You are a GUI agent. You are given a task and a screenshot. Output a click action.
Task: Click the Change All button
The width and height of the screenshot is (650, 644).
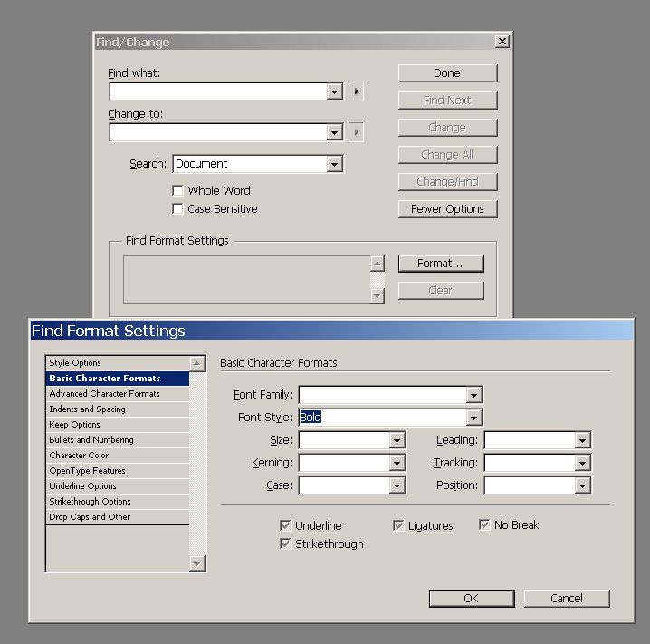pos(447,155)
